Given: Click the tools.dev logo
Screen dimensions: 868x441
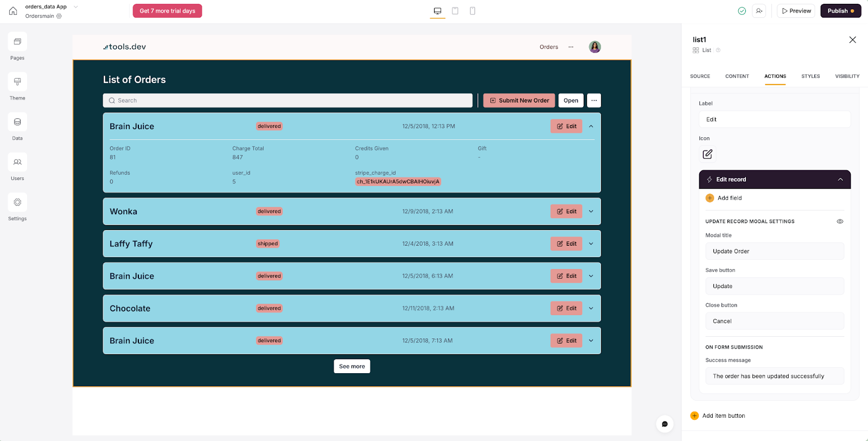Looking at the screenshot, I should pos(125,47).
